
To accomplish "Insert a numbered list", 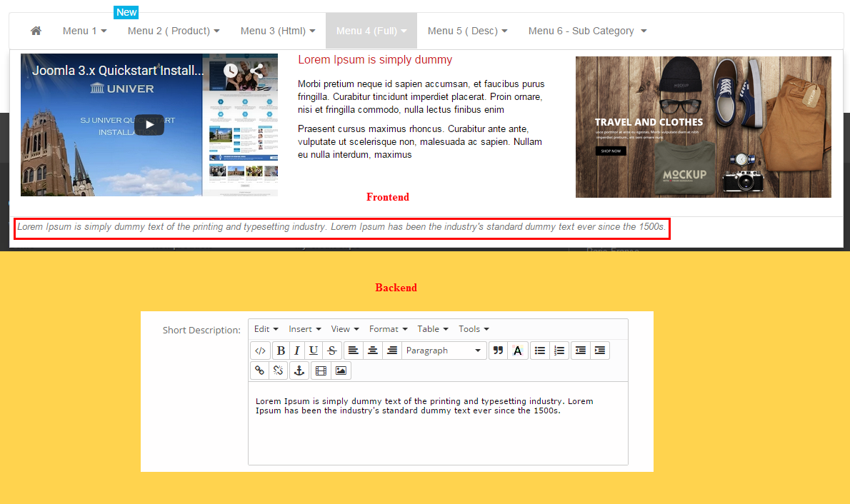I will pyautogui.click(x=559, y=351).
